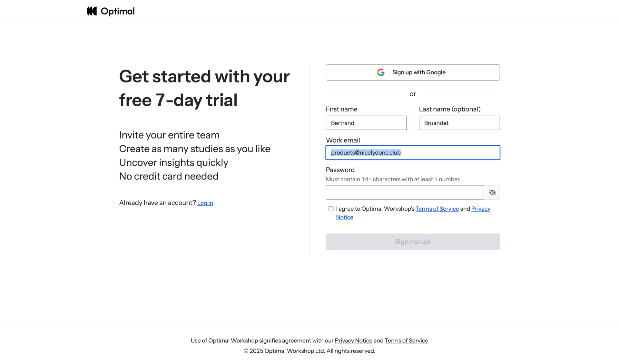Focus the empty Password input box
The width and height of the screenshot is (619, 364).
[405, 192]
